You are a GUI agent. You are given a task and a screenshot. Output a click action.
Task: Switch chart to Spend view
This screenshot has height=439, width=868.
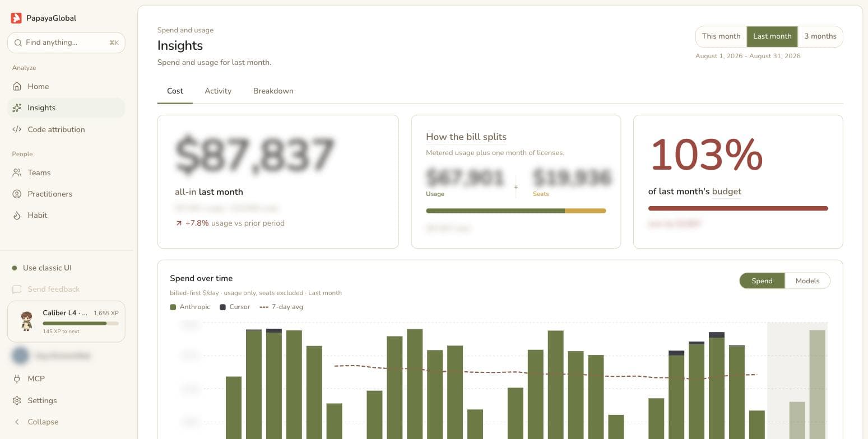pos(762,281)
